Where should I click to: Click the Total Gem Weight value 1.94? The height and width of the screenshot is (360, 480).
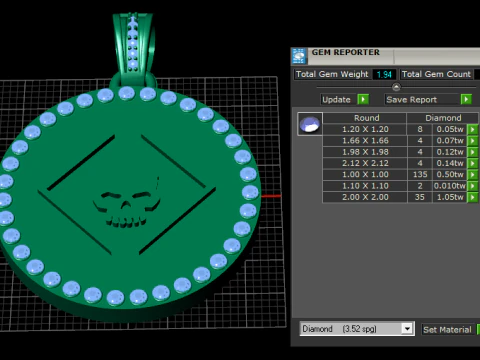(384, 74)
